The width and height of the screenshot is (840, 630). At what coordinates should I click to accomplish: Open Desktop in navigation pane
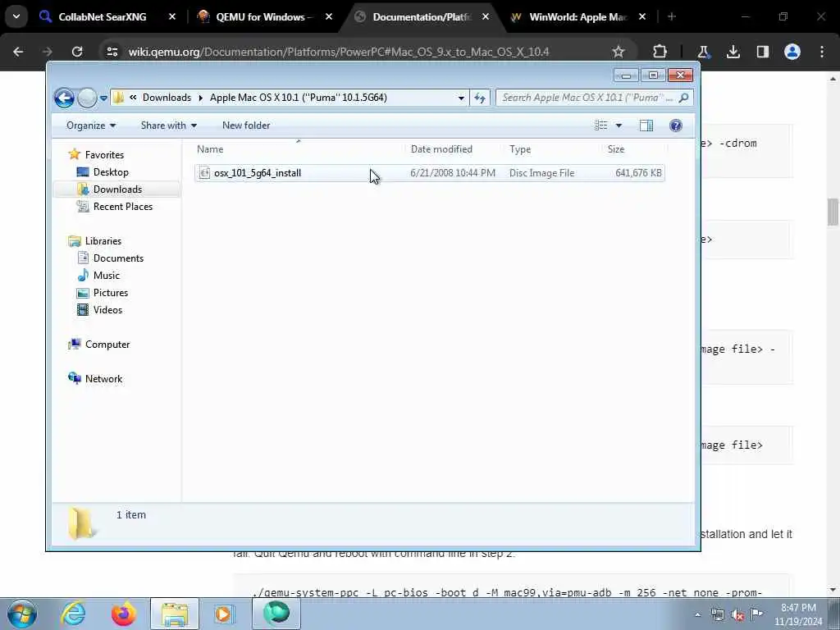pyautogui.click(x=111, y=172)
